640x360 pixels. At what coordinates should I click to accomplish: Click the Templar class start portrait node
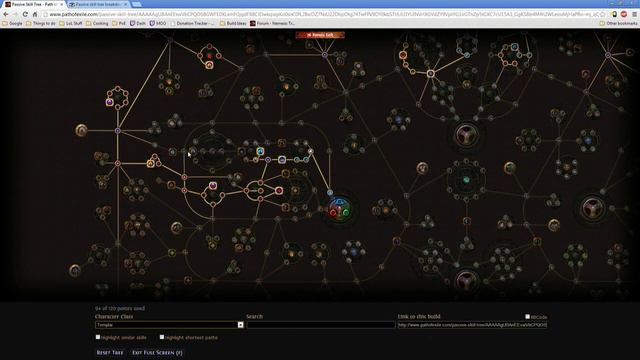click(340, 209)
